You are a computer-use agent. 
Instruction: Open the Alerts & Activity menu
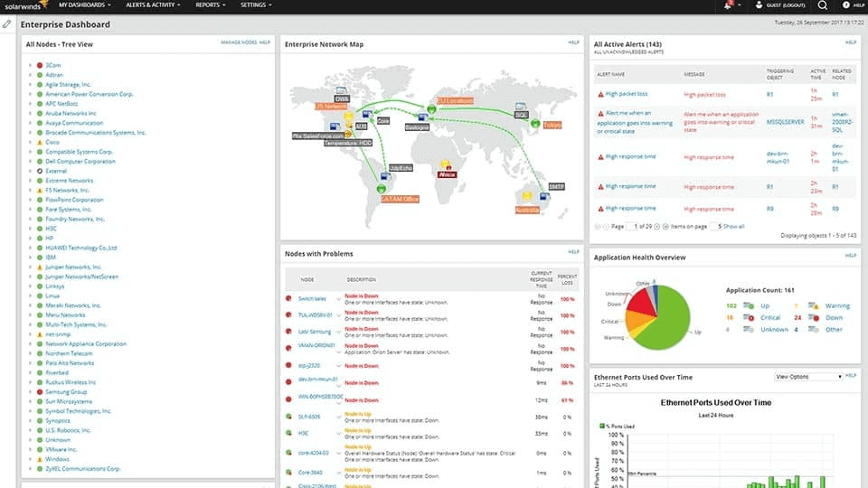(153, 5)
